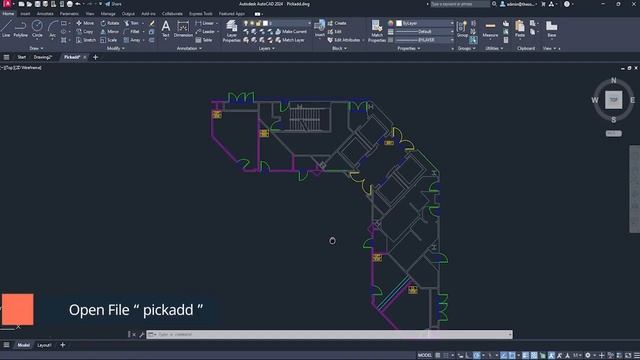
Task: Click the search keyword field
Action: click(x=460, y=4)
